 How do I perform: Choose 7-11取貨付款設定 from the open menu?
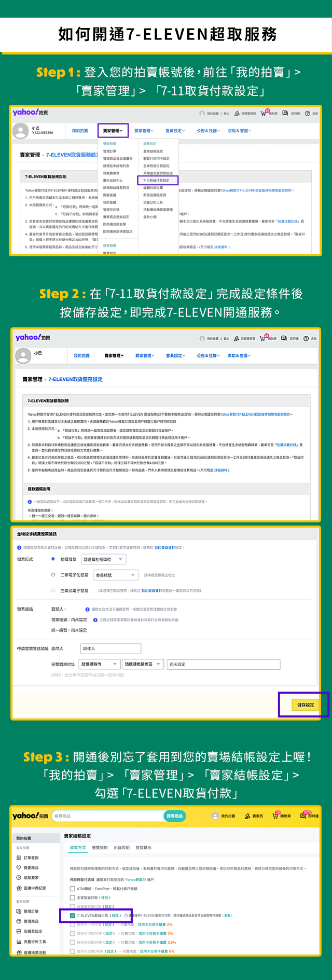[157, 181]
